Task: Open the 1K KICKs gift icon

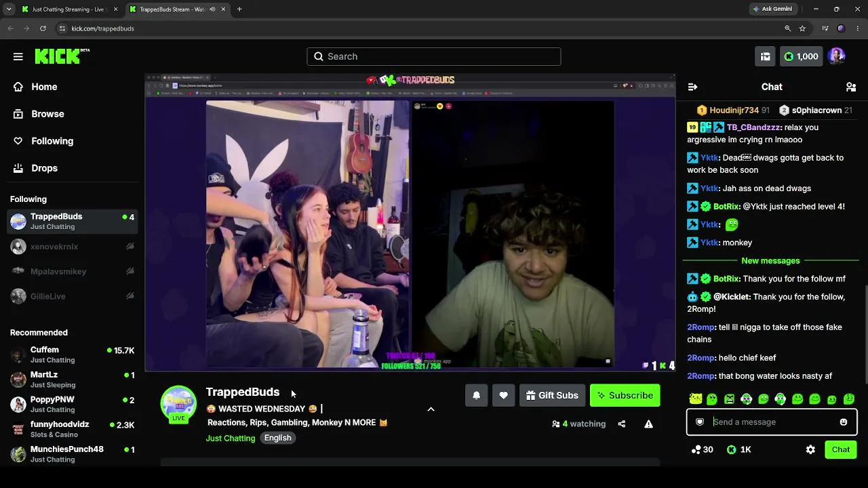Action: 738,449
